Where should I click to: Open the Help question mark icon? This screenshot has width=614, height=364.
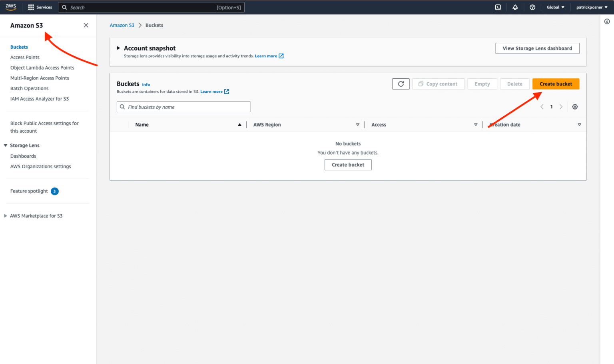532,7
